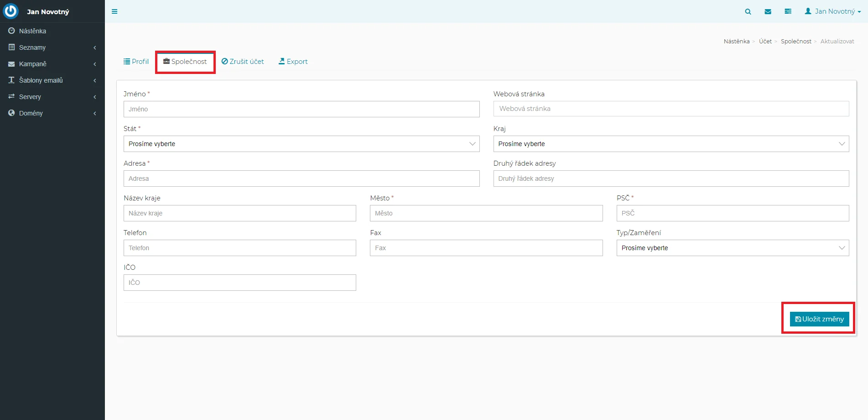
Task: Click the hamburger menu toggle icon
Action: tap(114, 11)
